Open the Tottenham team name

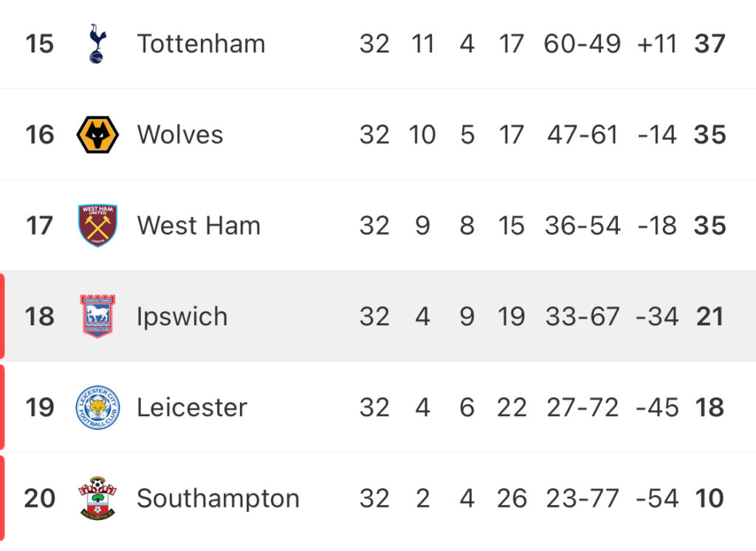201,44
